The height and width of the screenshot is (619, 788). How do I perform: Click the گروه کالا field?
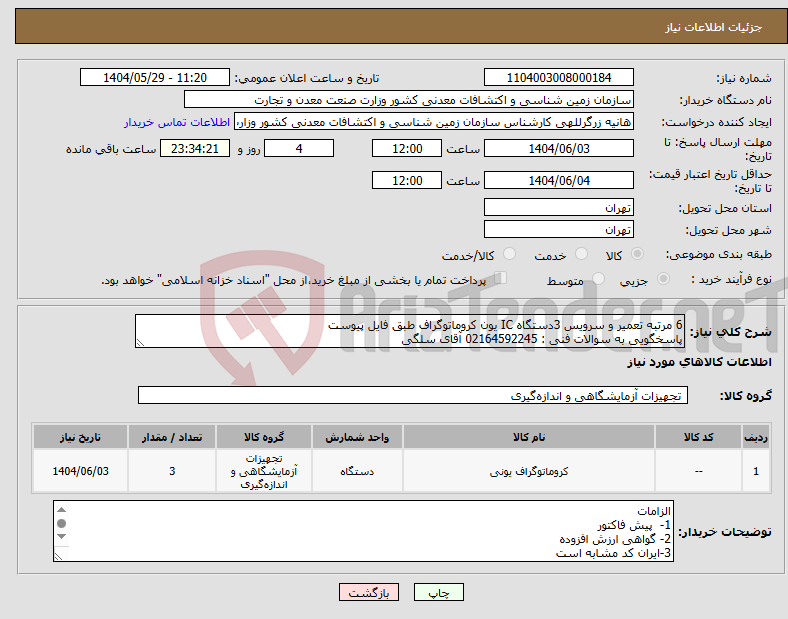413,395
